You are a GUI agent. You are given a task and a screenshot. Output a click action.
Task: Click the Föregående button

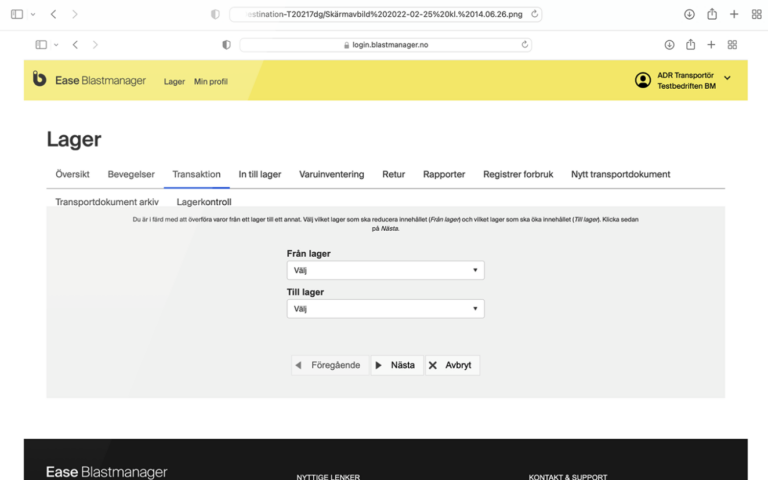coord(328,365)
